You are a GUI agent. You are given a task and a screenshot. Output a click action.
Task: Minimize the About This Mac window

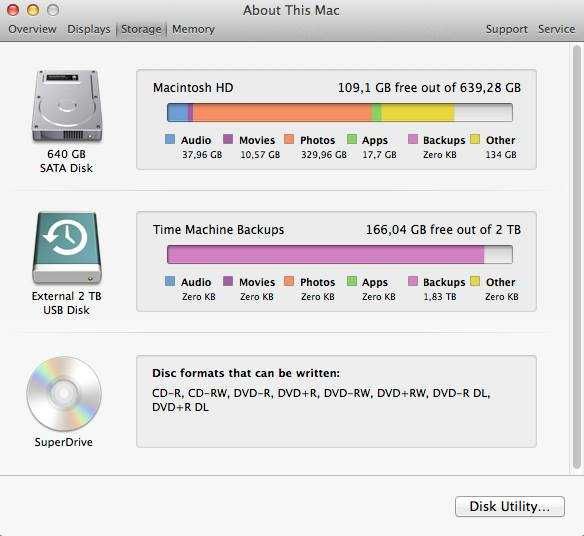[x=33, y=10]
